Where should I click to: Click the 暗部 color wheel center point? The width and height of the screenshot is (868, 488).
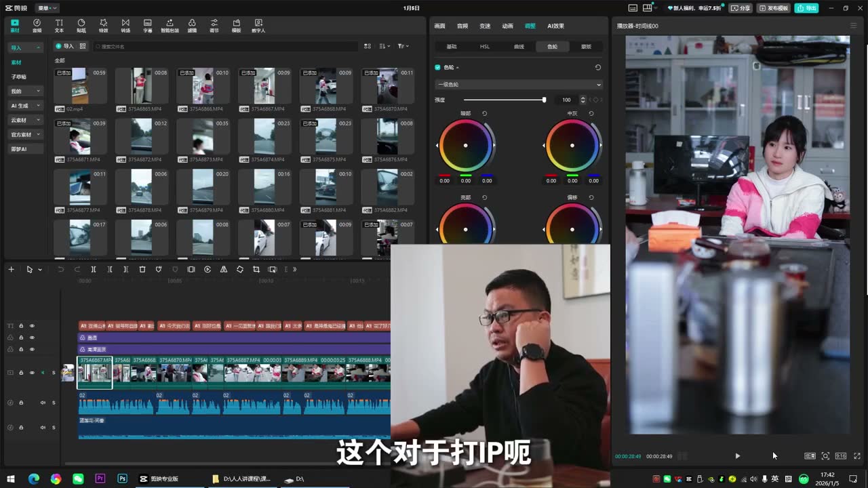point(465,146)
